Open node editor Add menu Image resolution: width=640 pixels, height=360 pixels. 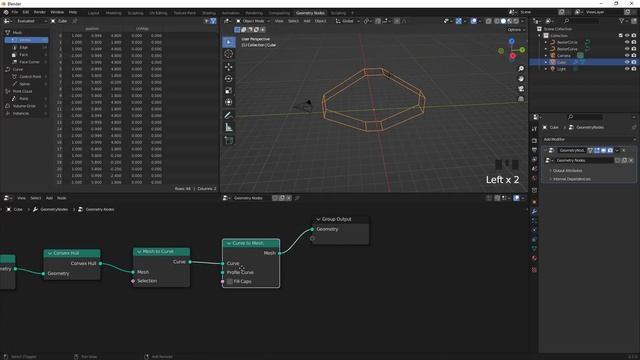pos(49,198)
